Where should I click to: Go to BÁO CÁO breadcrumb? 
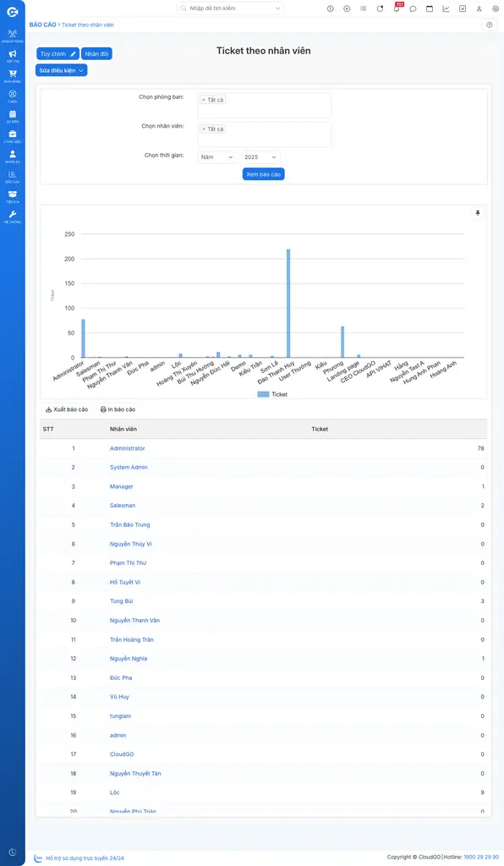click(42, 25)
